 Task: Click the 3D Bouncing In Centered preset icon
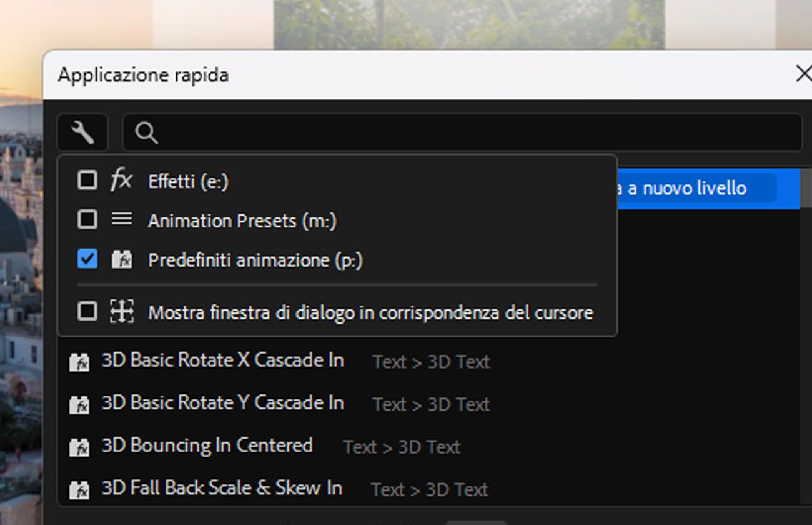79,447
